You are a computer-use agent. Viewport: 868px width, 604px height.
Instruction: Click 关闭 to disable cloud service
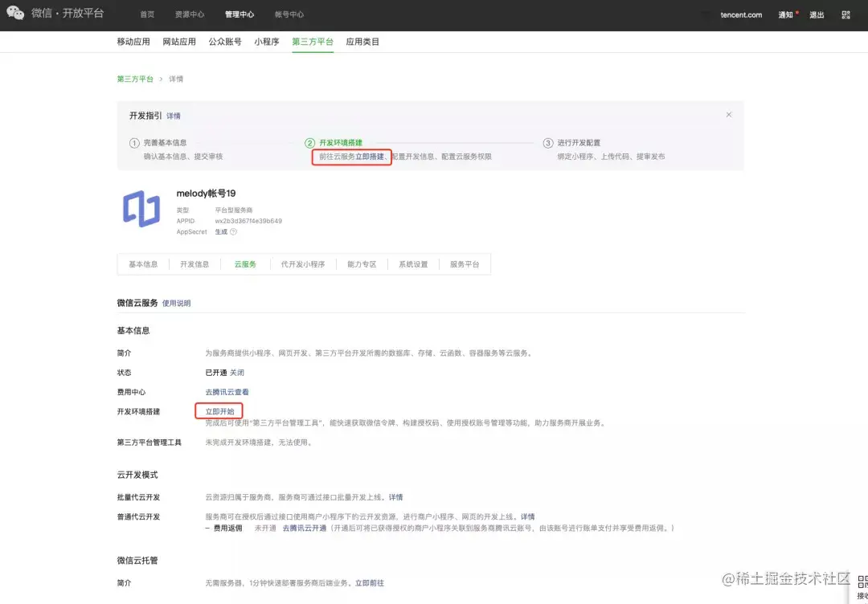[x=237, y=373]
